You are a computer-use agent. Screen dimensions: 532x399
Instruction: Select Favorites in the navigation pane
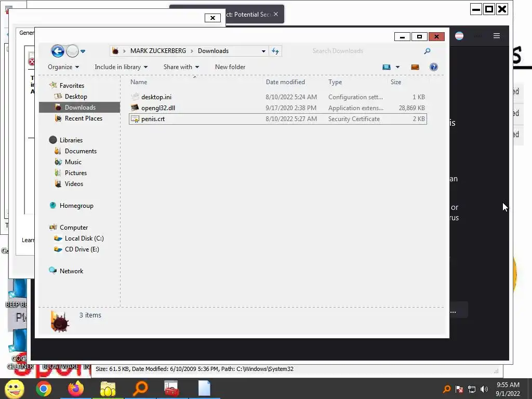tap(72, 86)
